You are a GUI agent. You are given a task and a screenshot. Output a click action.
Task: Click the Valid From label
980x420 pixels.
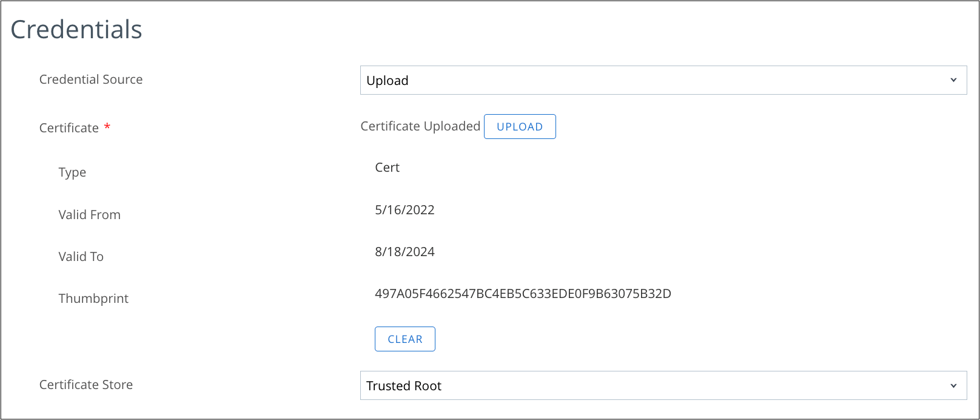(89, 215)
